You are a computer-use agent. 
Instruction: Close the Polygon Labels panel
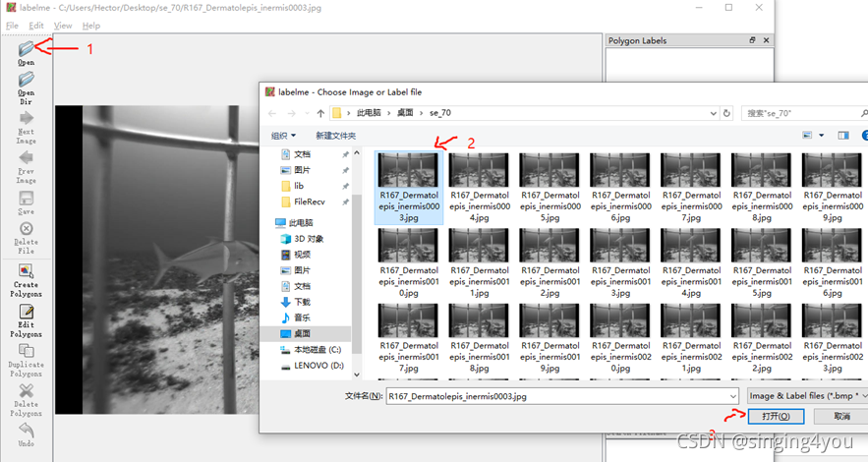766,40
